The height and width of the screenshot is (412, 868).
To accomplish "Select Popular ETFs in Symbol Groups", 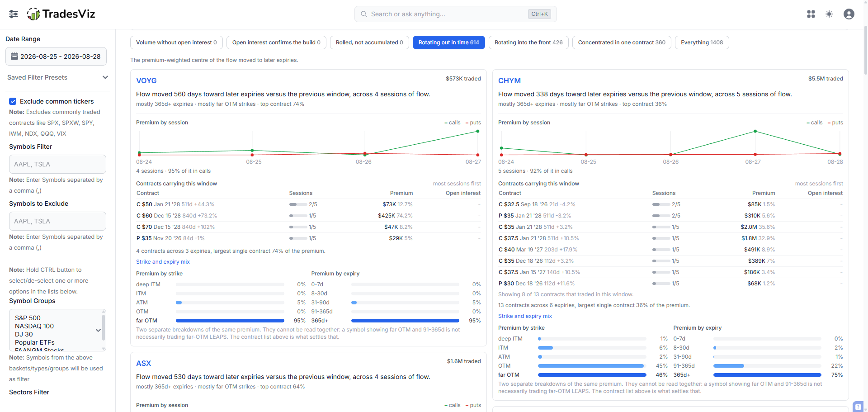I will coord(35,342).
